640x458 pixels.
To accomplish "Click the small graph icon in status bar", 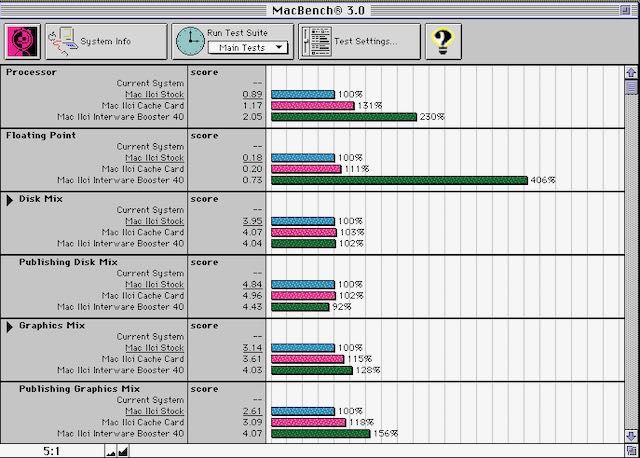I will pyautogui.click(x=111, y=451).
